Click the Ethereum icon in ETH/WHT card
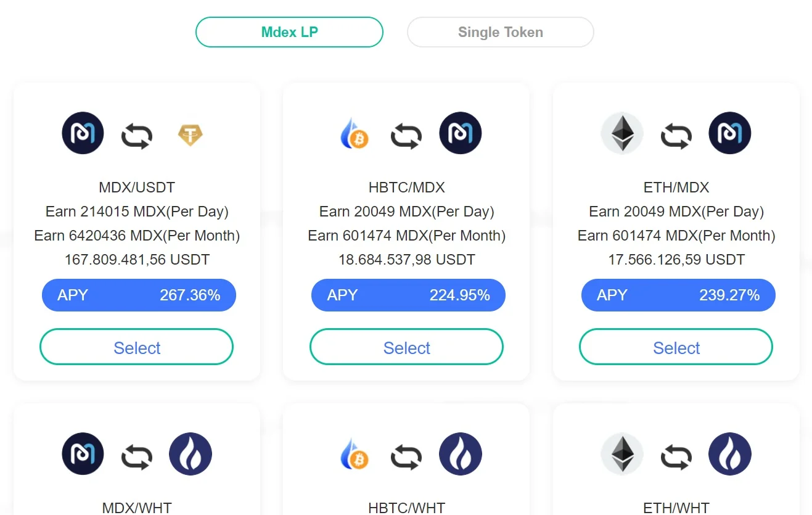 622,454
